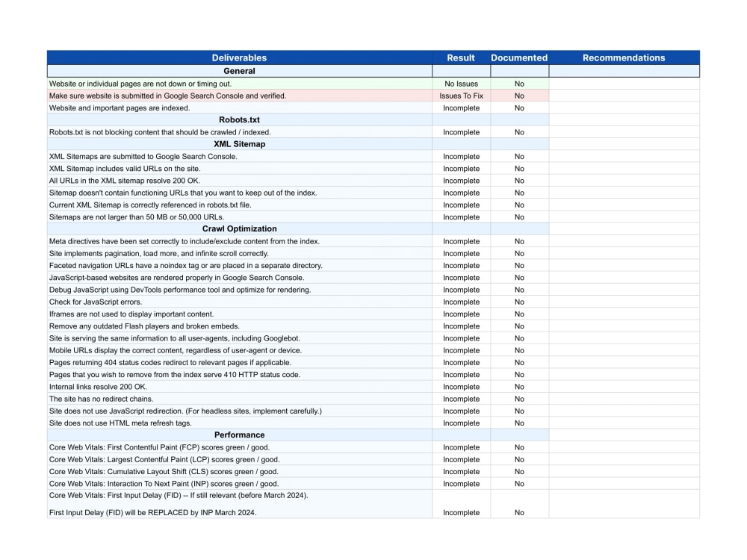
Task: Select 'Iframes are not used to display important content.' cell
Action: pos(239,314)
